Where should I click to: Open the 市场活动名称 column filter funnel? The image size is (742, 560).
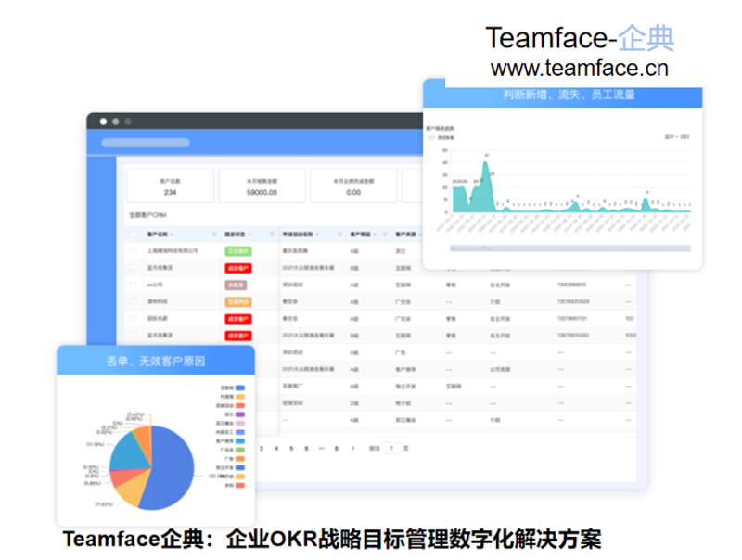339,235
